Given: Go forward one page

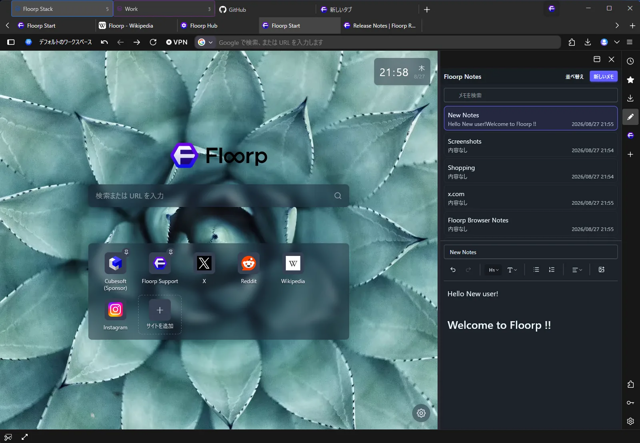Looking at the screenshot, I should [137, 42].
